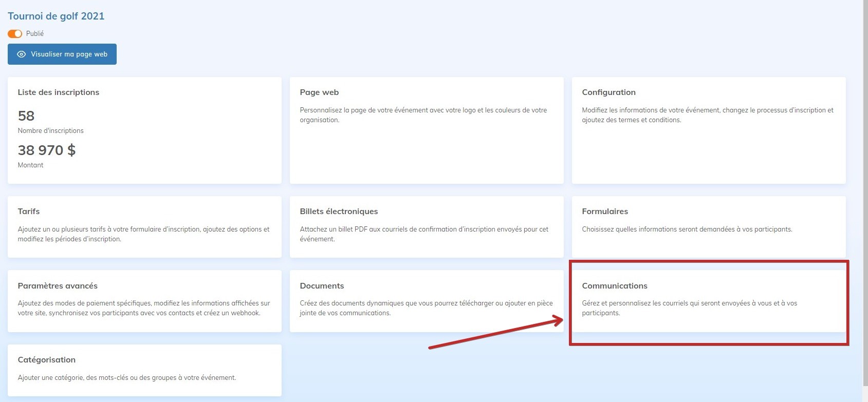Click the Configuration description text
Image resolution: width=868 pixels, height=402 pixels.
[x=708, y=115]
